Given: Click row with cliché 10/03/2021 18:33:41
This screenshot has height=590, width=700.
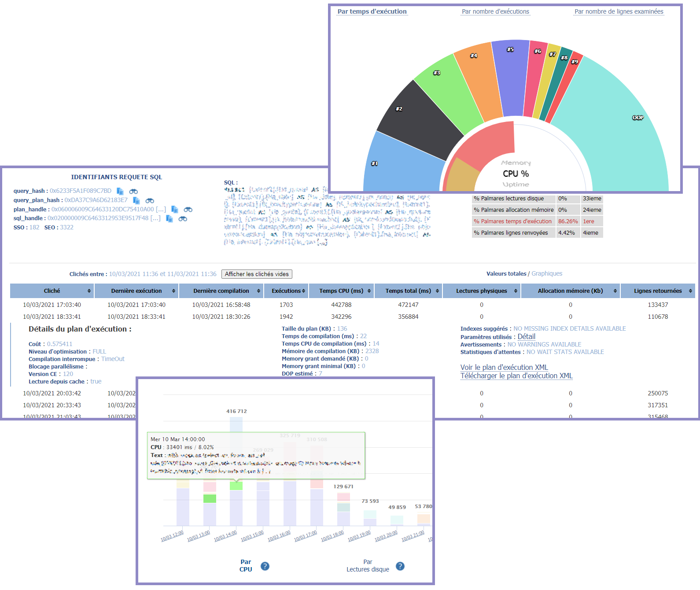Looking at the screenshot, I should coord(352,317).
